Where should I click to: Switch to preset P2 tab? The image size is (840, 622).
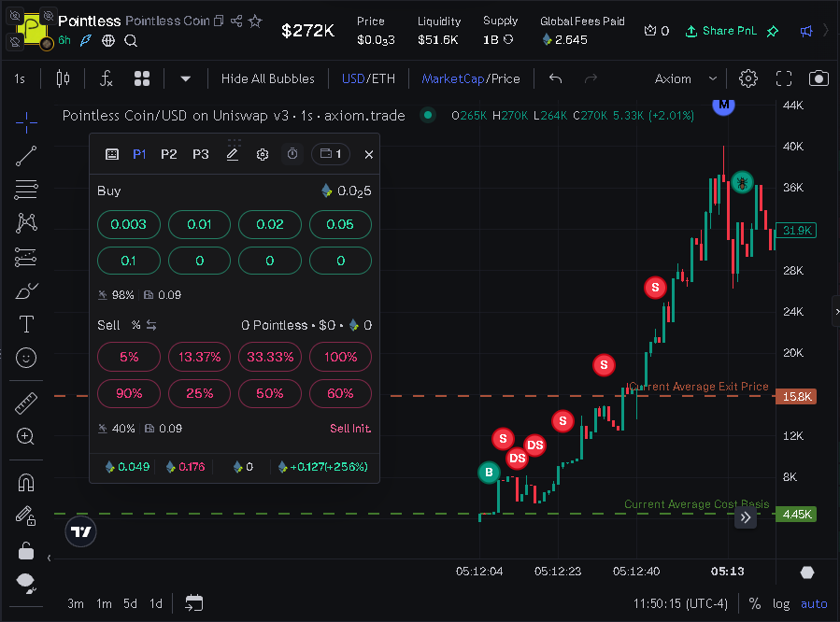click(x=169, y=154)
